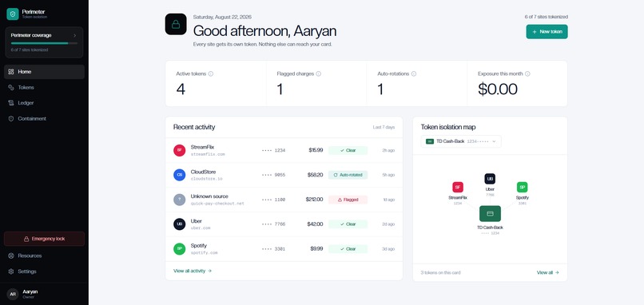644x305 pixels.
Task: Open Aaryan Owner profile
Action: pyautogui.click(x=45, y=294)
